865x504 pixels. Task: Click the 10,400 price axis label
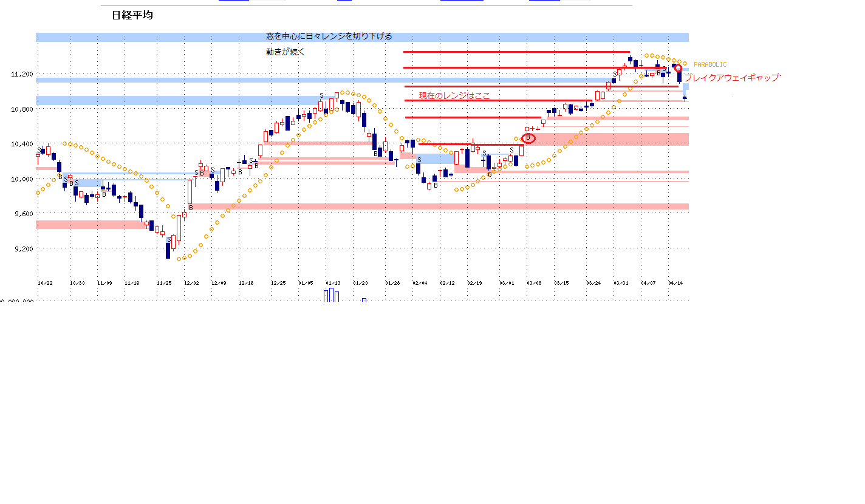22,145
